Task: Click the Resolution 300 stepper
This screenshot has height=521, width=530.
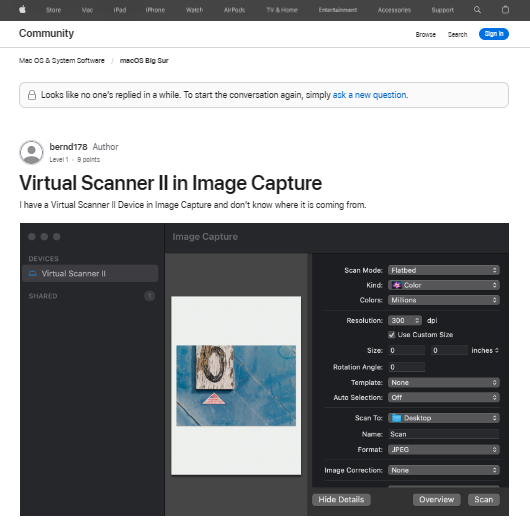Action: pos(405,321)
